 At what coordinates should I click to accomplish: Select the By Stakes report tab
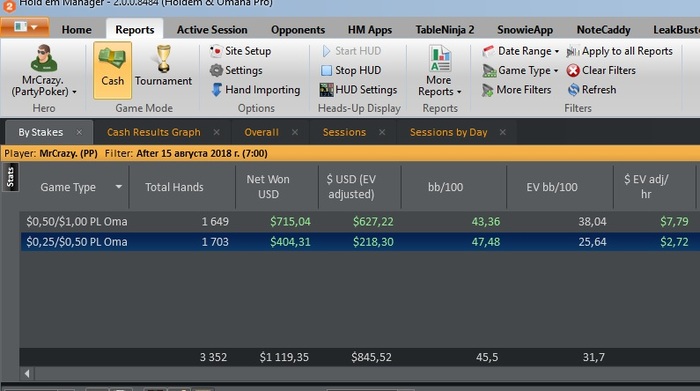(x=41, y=132)
